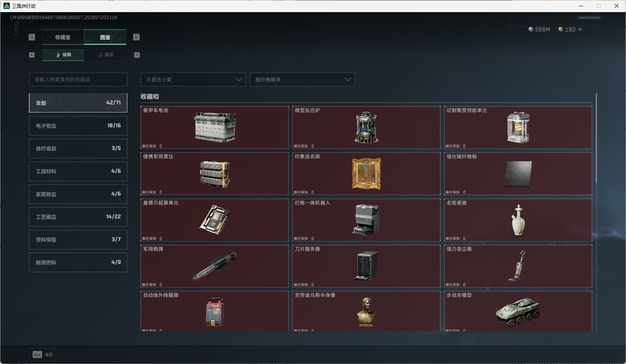Select the 名窑瓷器 vase item
The width and height of the screenshot is (626, 364).
(518, 220)
